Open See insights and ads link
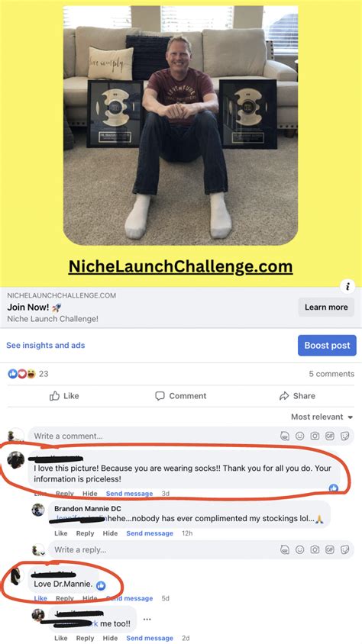The width and height of the screenshot is (362, 644). point(46,346)
